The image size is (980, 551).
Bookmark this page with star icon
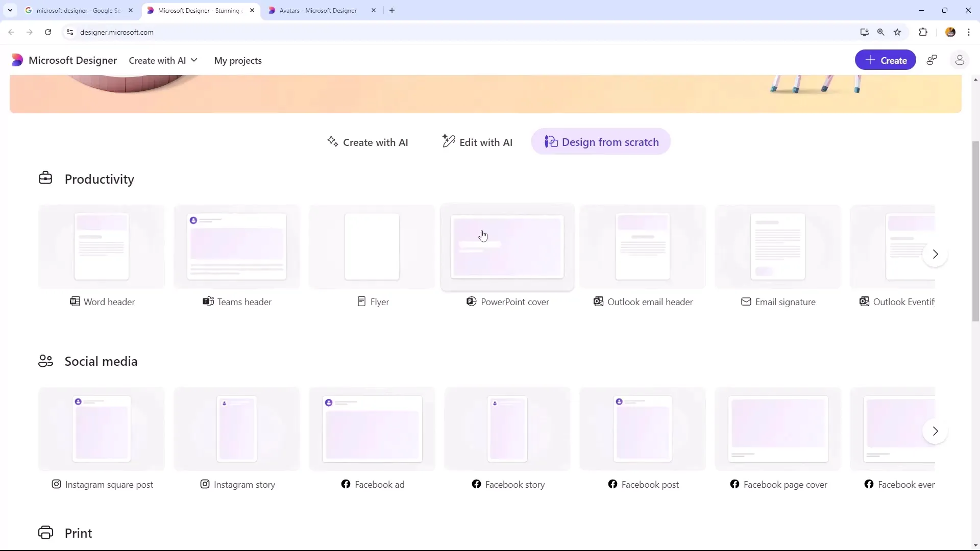898,32
